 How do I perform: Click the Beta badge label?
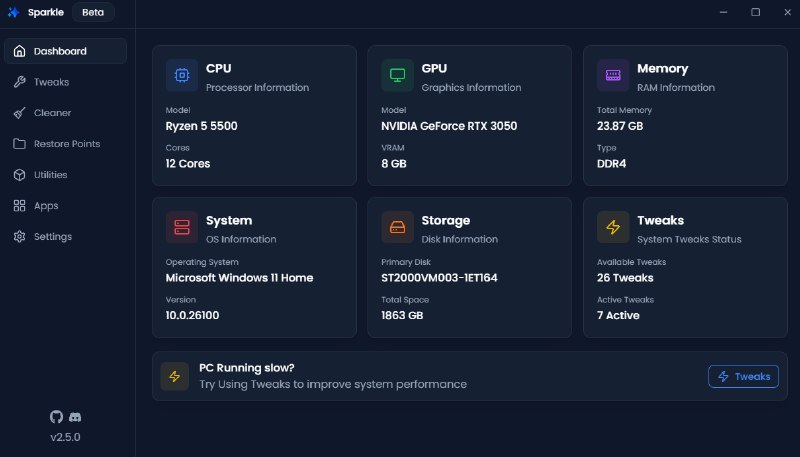(x=92, y=12)
